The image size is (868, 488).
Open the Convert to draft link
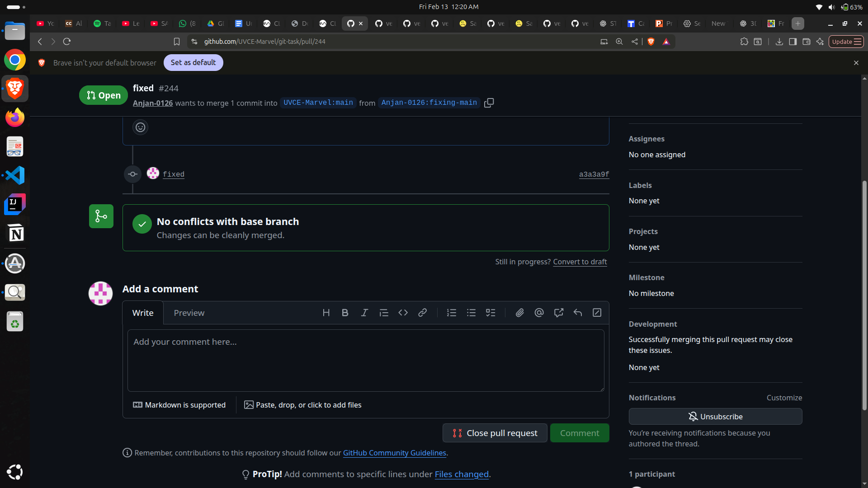pyautogui.click(x=580, y=262)
